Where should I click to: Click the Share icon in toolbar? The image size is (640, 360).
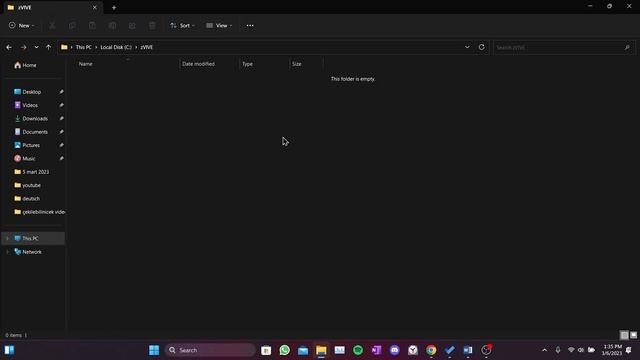point(132,25)
